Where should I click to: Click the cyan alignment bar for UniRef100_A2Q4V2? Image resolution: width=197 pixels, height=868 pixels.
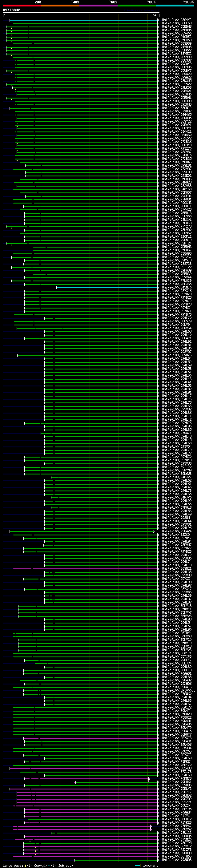84,20
